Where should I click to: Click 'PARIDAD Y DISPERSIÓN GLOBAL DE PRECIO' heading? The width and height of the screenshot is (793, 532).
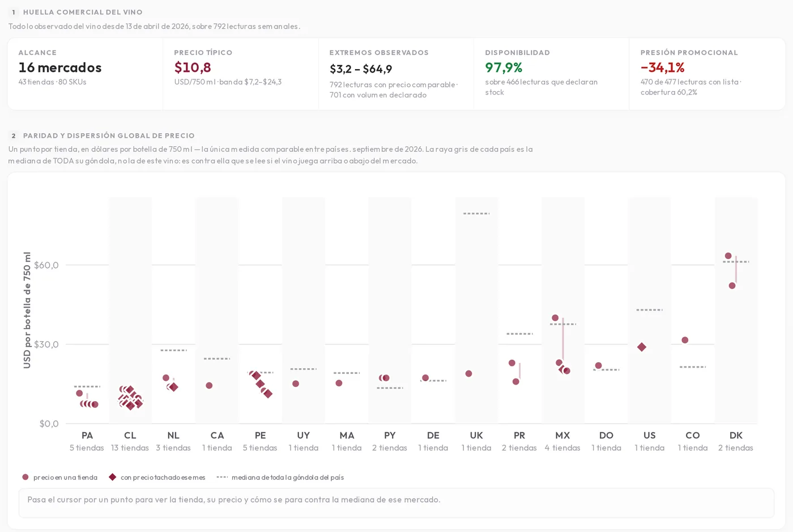[109, 135]
